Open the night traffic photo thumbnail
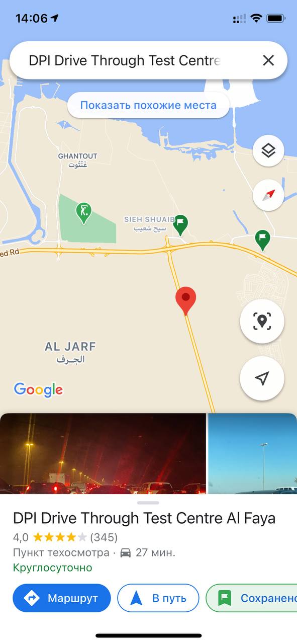The image size is (297, 644). click(103, 454)
